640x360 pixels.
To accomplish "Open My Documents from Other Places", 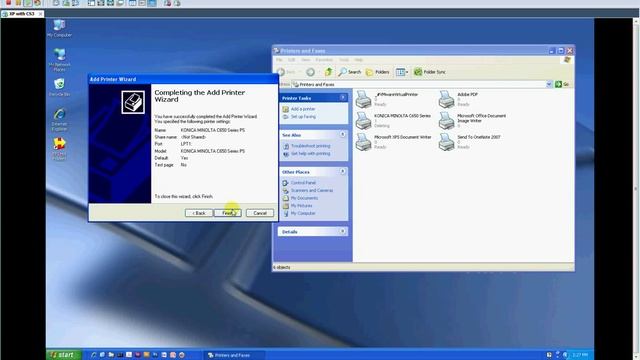I will click(304, 198).
